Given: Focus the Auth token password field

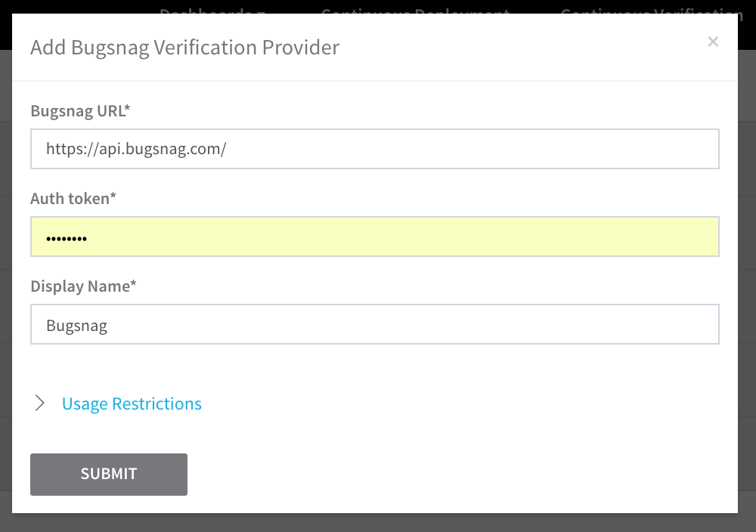Looking at the screenshot, I should 375,237.
